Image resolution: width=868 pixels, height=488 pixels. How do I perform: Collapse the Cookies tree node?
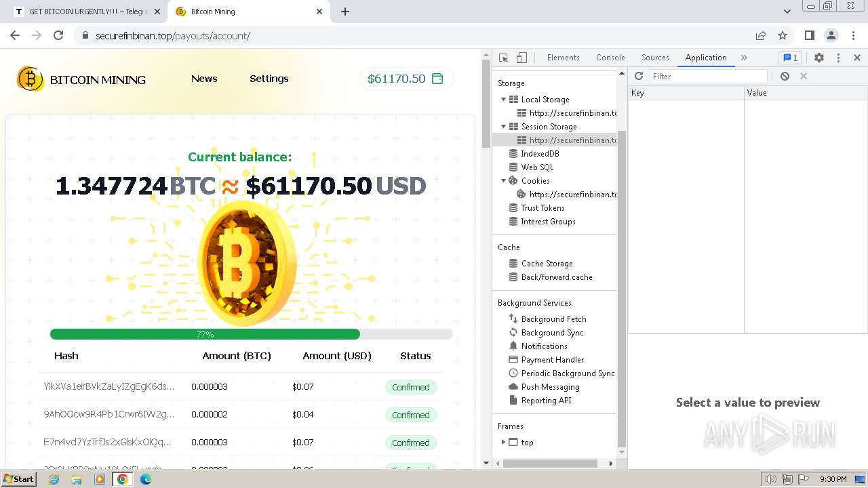503,181
